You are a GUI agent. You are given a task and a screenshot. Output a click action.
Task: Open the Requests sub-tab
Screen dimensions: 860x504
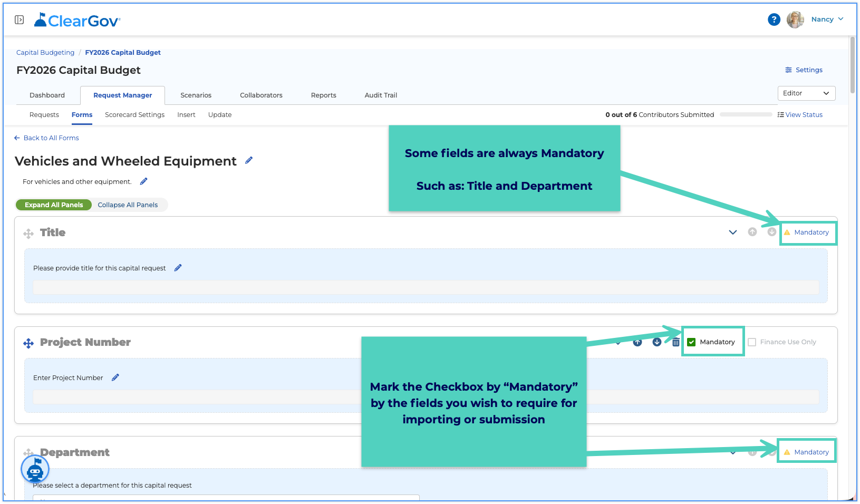click(44, 114)
